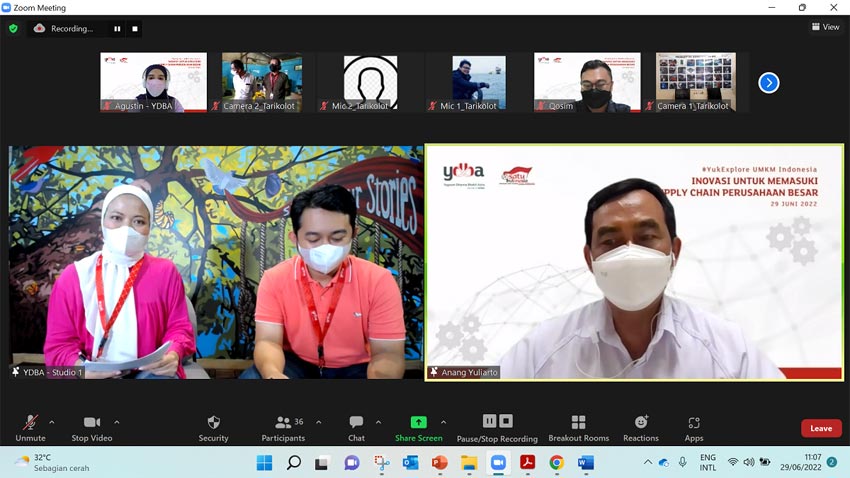Image resolution: width=850 pixels, height=478 pixels.
Task: Select Qosim video thumbnail
Action: 587,82
